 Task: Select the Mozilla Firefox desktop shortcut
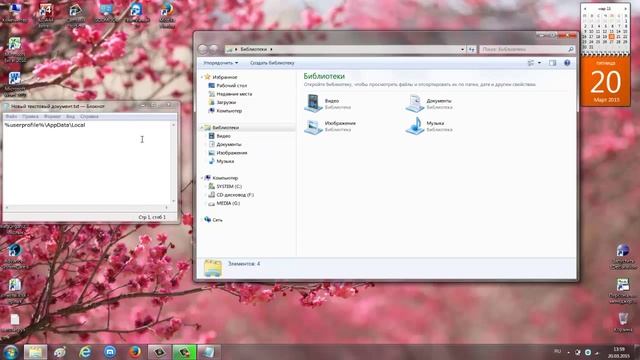(x=167, y=15)
